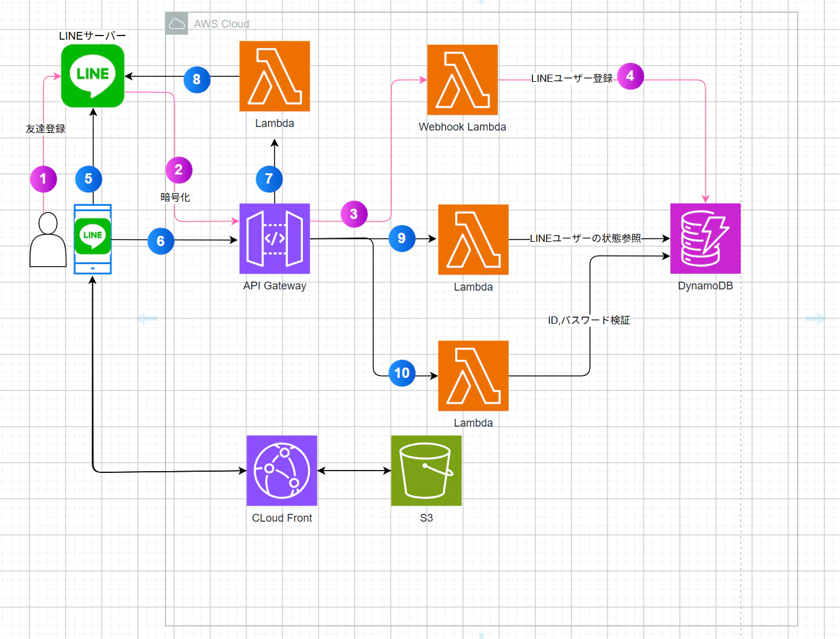Click the 友達登録 label text
The height and width of the screenshot is (639, 840).
point(45,129)
